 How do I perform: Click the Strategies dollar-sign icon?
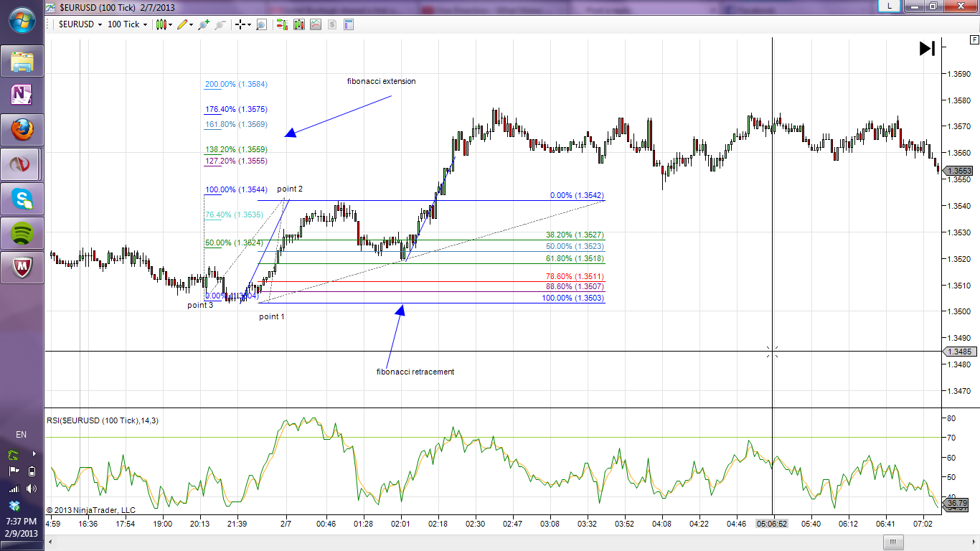point(332,24)
